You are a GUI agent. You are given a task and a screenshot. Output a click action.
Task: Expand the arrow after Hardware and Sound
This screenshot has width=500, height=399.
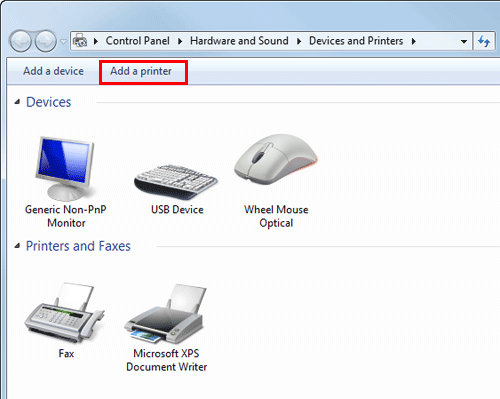point(299,41)
